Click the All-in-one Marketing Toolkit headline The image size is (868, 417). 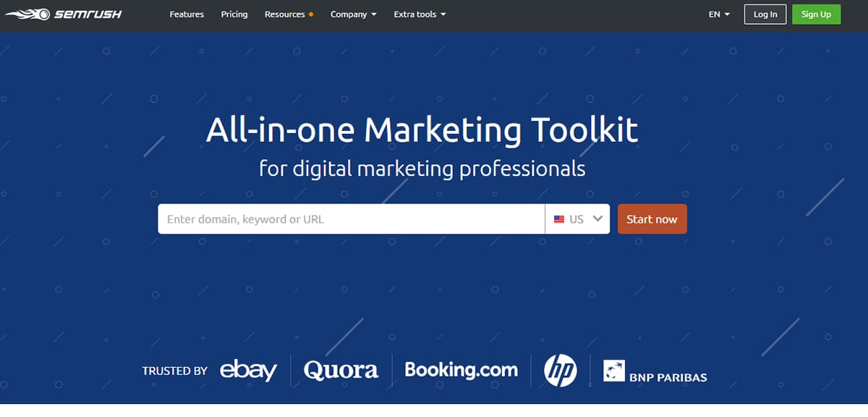click(422, 130)
